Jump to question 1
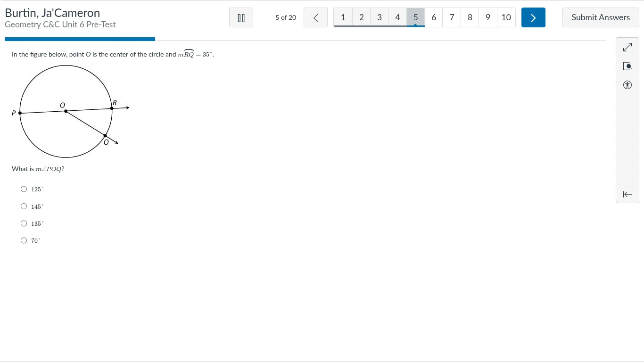This screenshot has height=362, width=644. point(343,17)
